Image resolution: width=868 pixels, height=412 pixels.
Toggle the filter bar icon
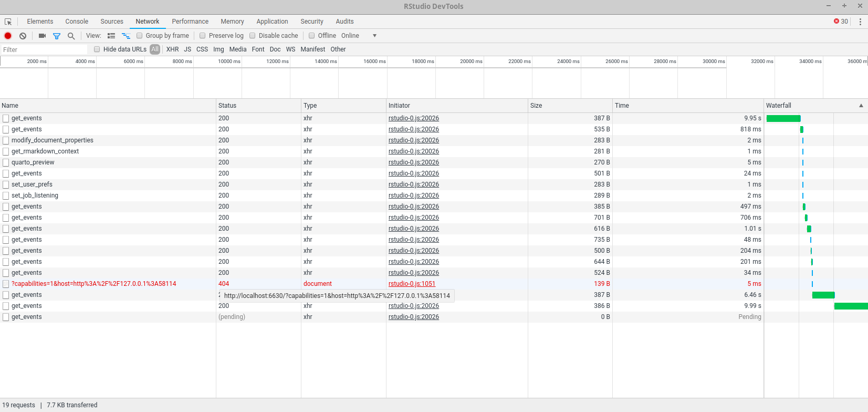(x=57, y=36)
